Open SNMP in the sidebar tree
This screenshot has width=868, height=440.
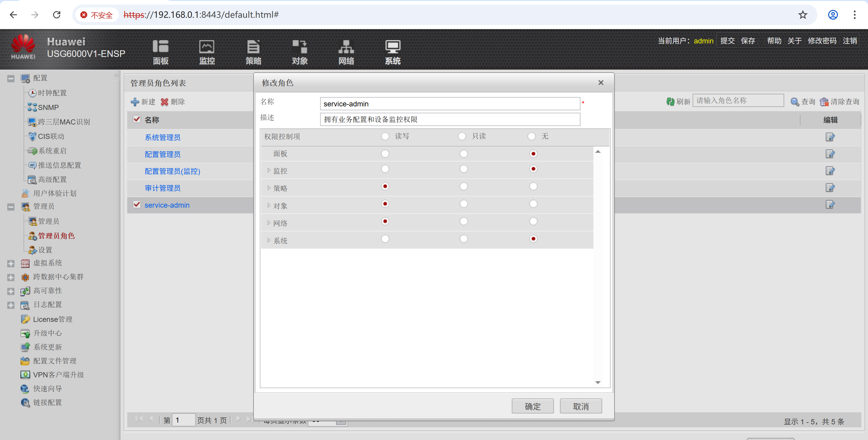(x=48, y=108)
